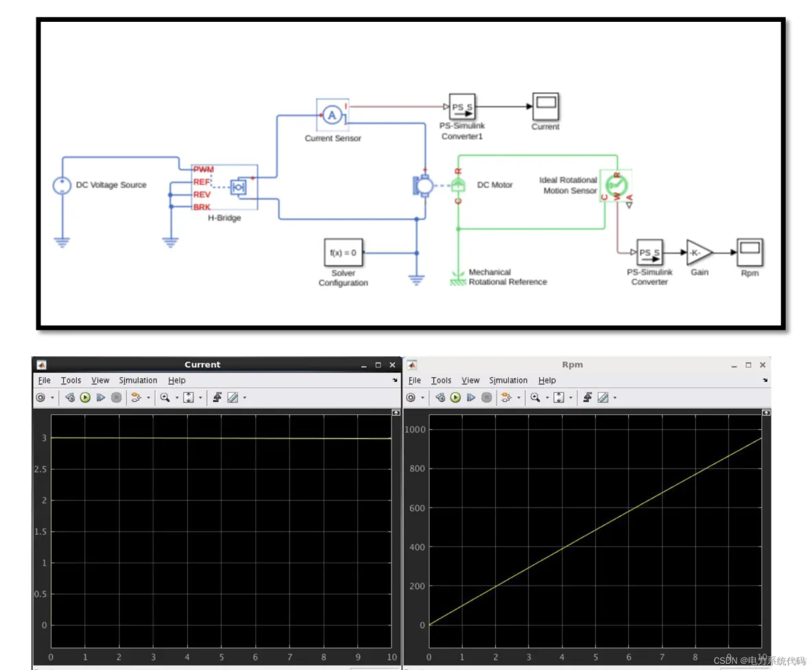Click highlight signal block icon in Current scope
812x670 pixels.
136,398
